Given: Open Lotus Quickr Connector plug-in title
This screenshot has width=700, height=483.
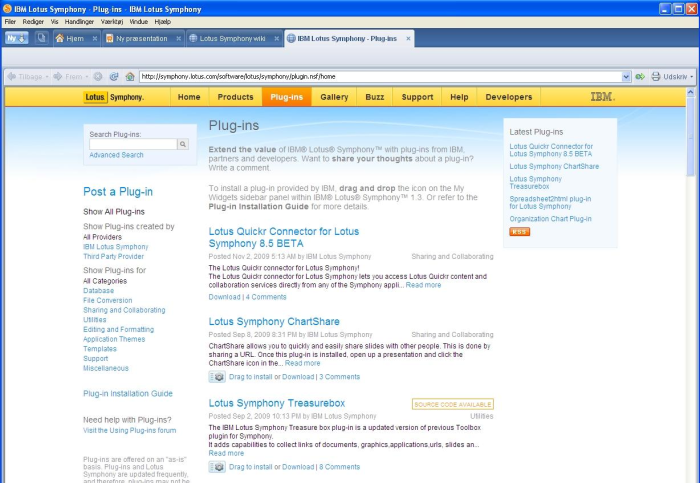Looking at the screenshot, I should (x=283, y=237).
